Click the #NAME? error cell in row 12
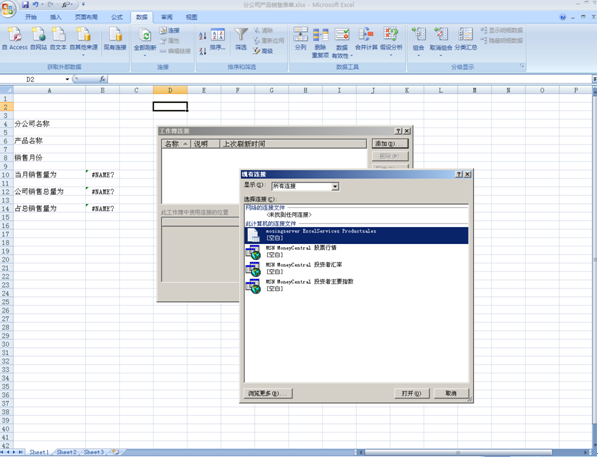The height and width of the screenshot is (458, 598). pyautogui.click(x=103, y=191)
